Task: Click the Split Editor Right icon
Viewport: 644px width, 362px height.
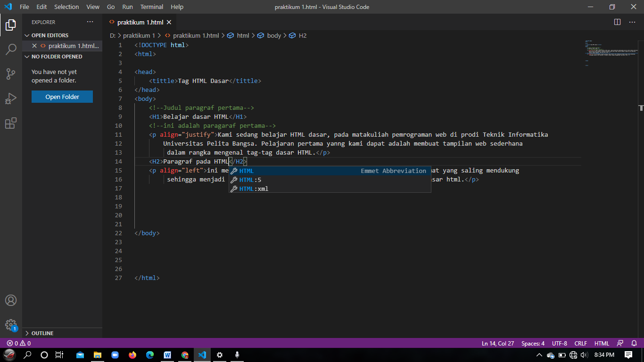Action: (617, 22)
